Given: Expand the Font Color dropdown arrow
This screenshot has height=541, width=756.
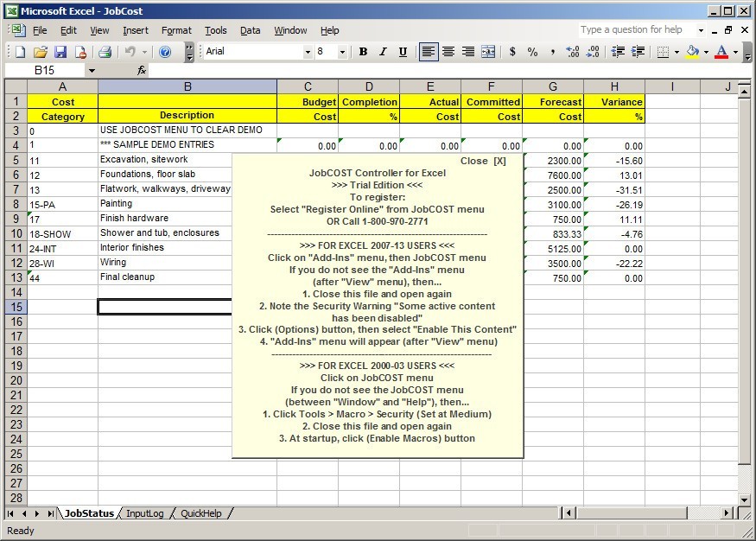Looking at the screenshot, I should [735, 52].
